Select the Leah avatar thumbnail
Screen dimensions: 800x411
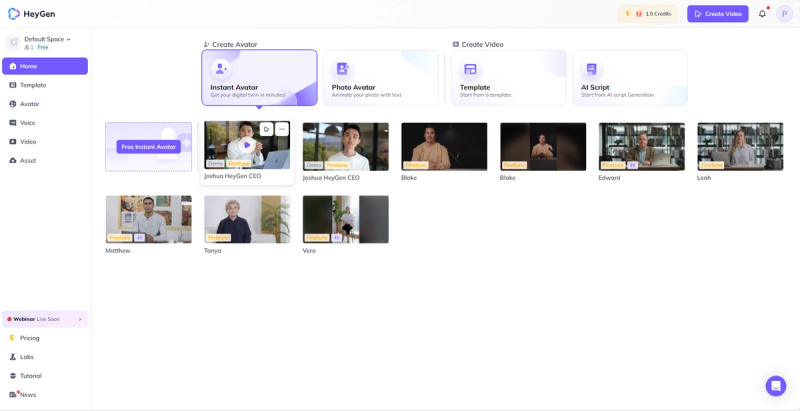click(740, 146)
